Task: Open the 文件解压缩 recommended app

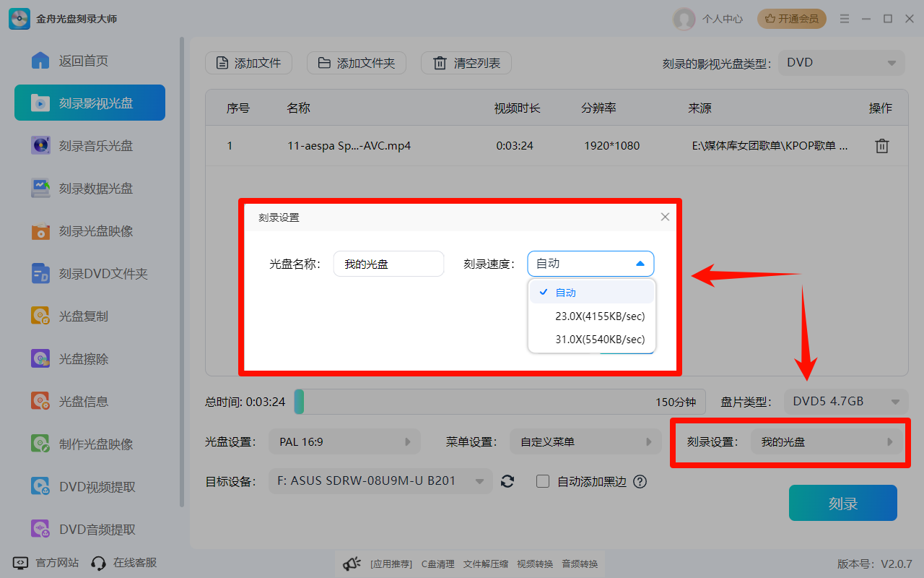Action: click(x=485, y=564)
